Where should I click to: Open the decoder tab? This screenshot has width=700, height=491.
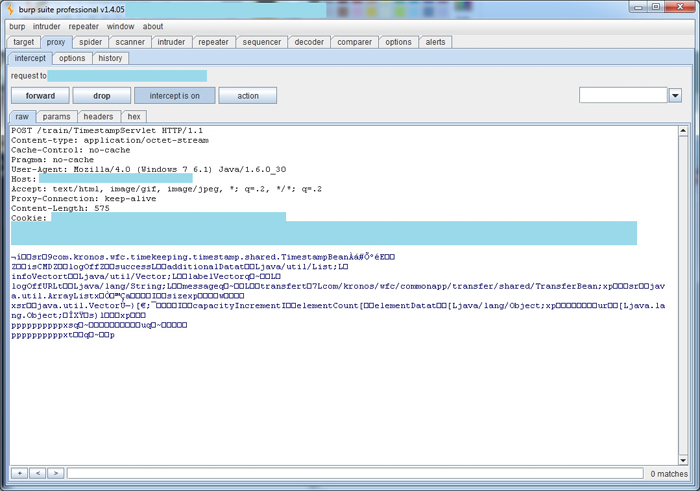[309, 42]
